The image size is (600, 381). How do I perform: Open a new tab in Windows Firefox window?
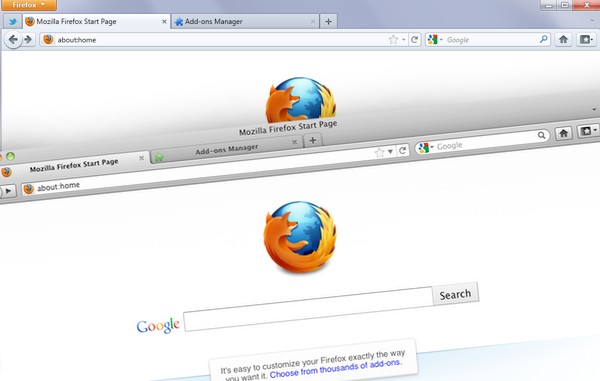(x=328, y=21)
